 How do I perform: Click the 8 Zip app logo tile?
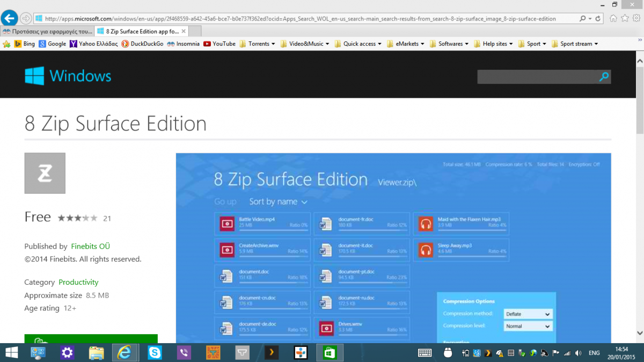point(45,173)
